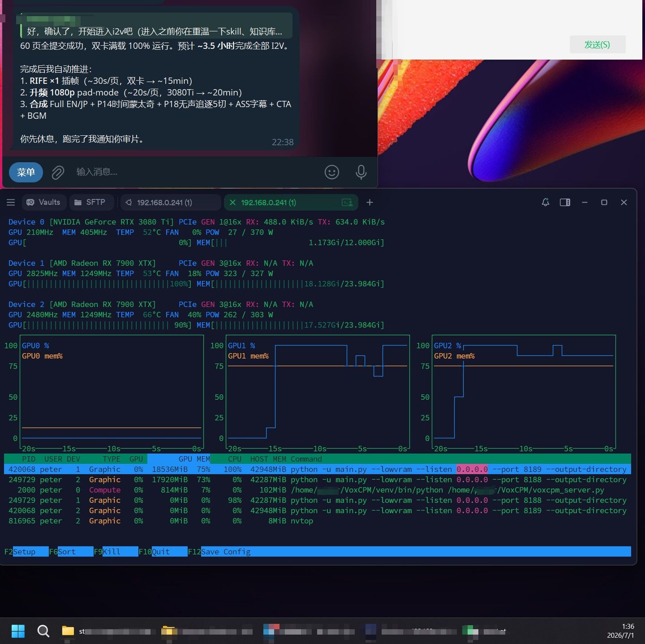Open the notification bell icon
645x644 pixels.
545,203
